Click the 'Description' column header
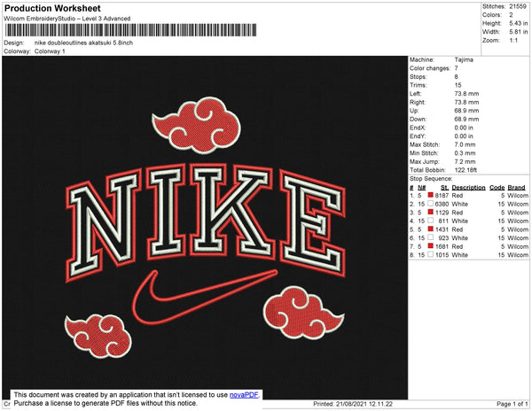532x411 pixels. click(468, 188)
